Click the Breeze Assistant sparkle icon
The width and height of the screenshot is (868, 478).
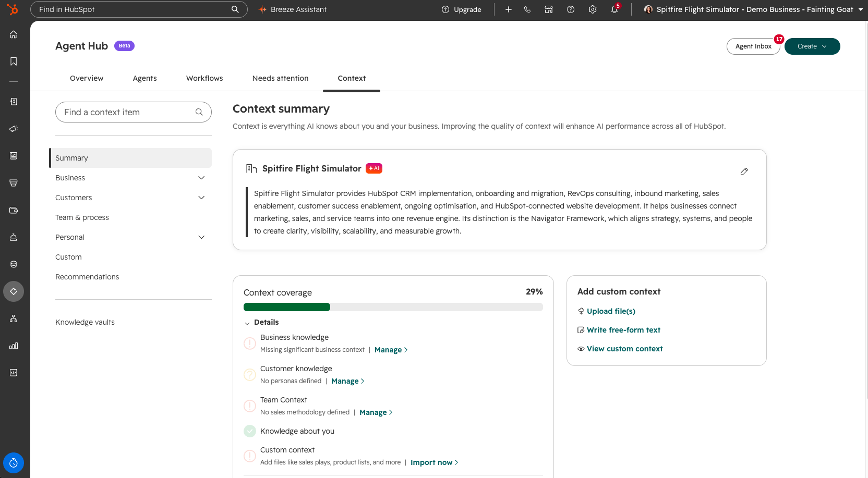click(x=262, y=9)
